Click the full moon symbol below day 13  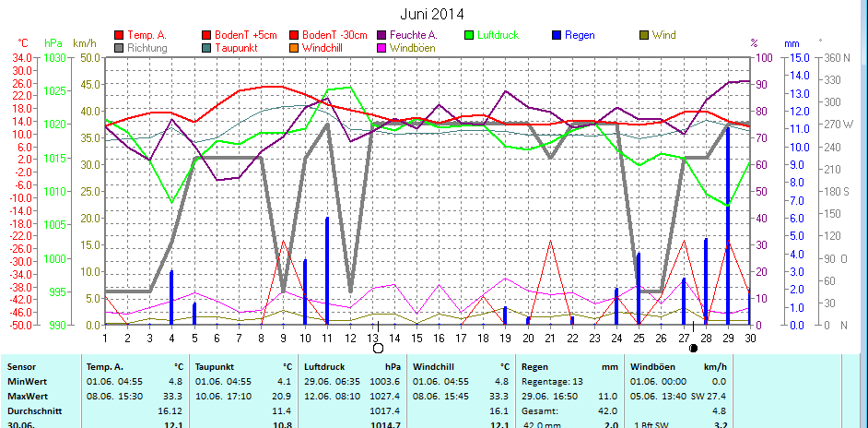click(378, 348)
